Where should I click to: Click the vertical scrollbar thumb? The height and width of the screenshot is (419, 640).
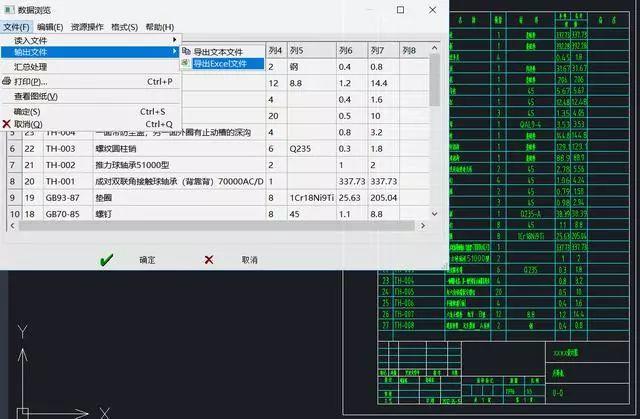click(x=435, y=81)
